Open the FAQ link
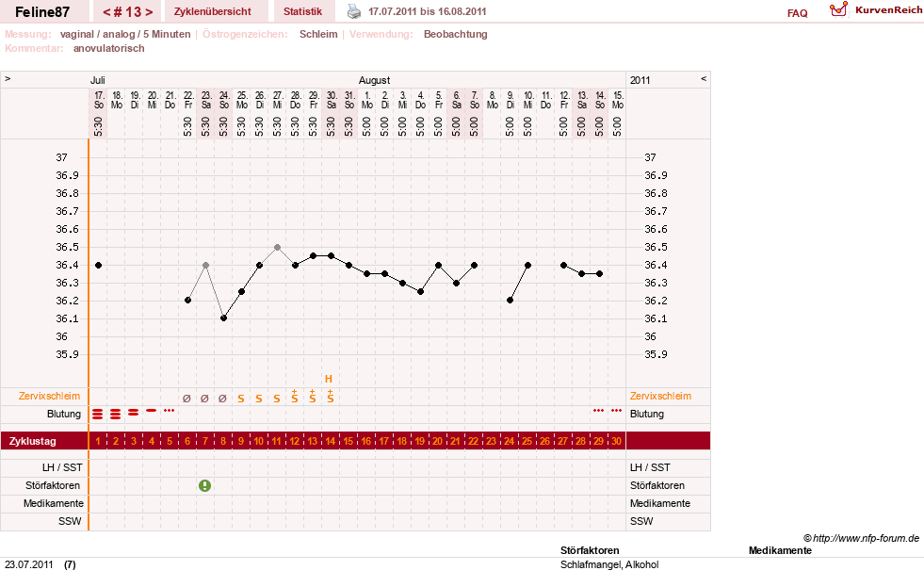Viewport: 924px width, 587px height. tap(797, 13)
